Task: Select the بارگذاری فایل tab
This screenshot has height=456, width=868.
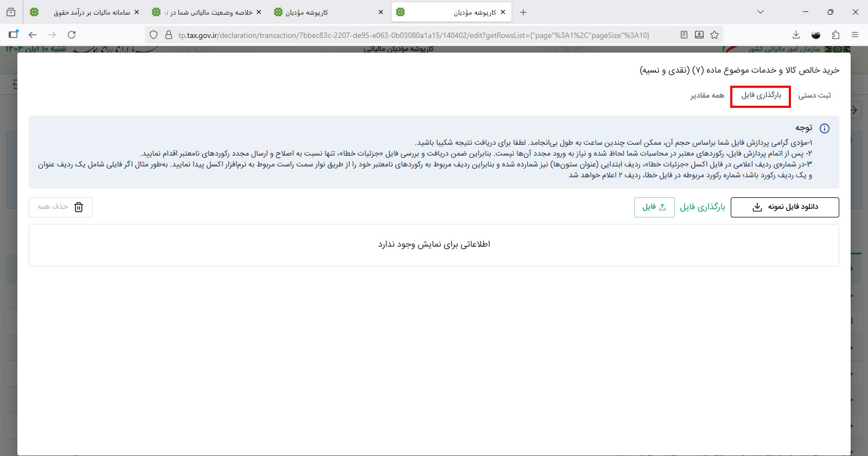Action: tap(761, 95)
